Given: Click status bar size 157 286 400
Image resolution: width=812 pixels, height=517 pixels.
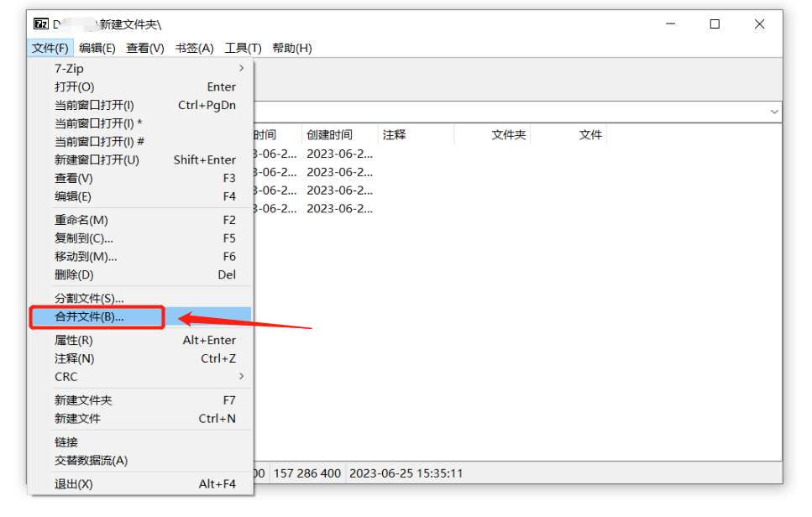Looking at the screenshot, I should pos(307,473).
